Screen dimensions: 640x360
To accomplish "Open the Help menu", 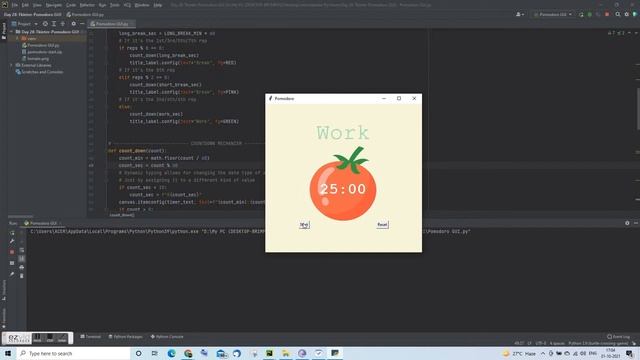I will (158, 5).
